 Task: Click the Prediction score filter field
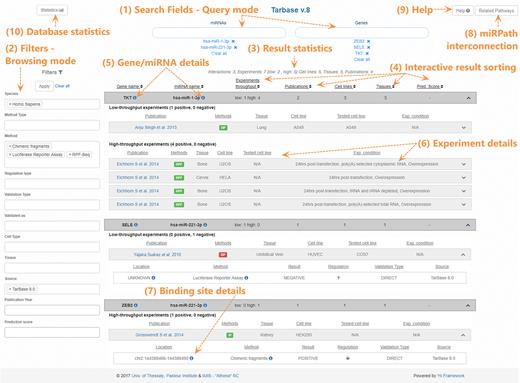pos(52,332)
